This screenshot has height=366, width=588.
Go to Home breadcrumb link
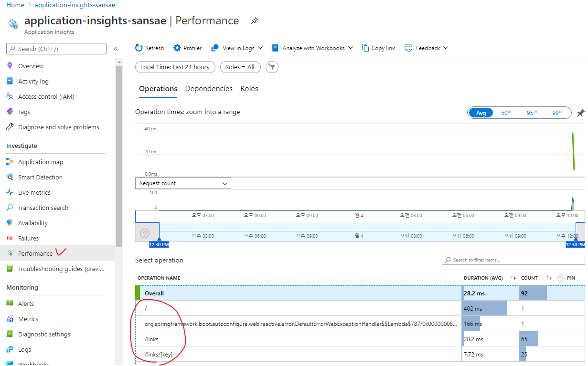tap(15, 5)
